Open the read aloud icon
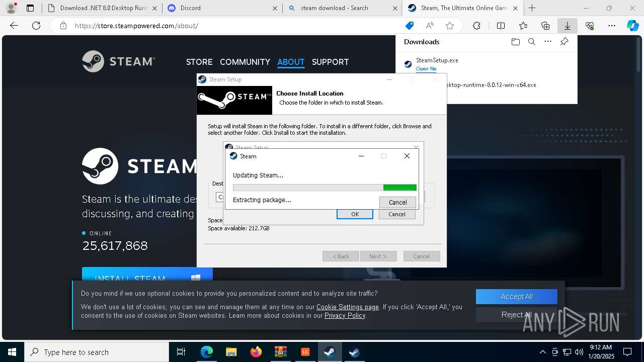This screenshot has width=644, height=362. pos(430,26)
